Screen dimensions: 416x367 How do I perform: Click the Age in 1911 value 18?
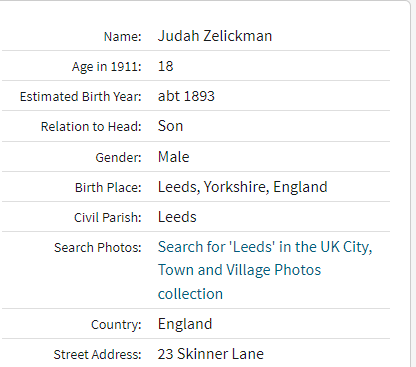(166, 66)
